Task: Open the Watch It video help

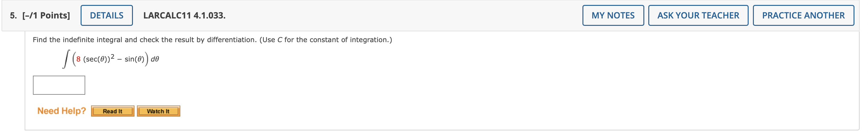Action: [158, 111]
